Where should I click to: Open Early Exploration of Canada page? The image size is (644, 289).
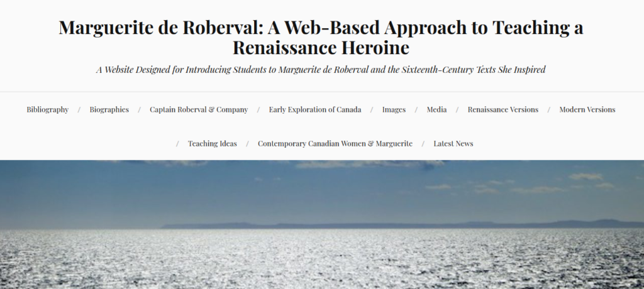pyautogui.click(x=314, y=109)
